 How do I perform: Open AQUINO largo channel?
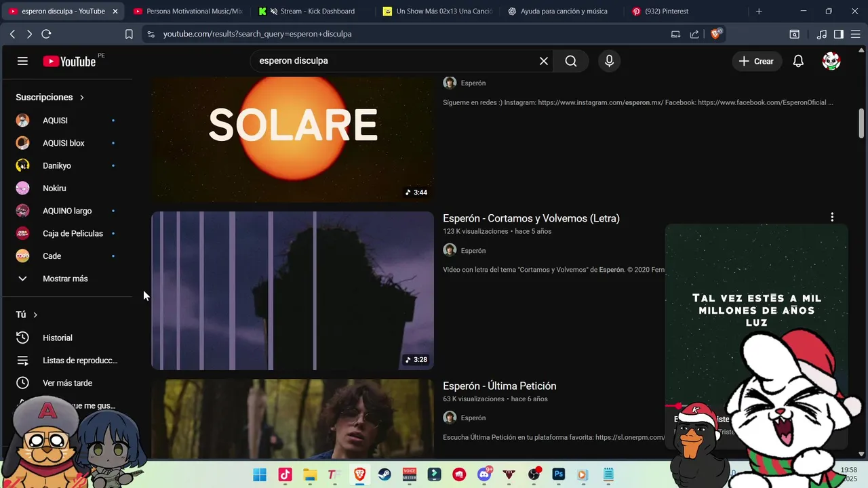pyautogui.click(x=66, y=211)
